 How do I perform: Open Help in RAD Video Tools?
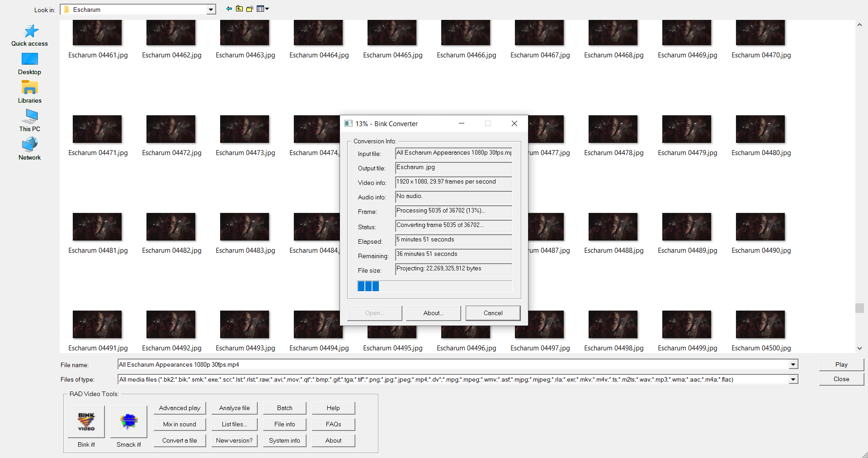tap(333, 408)
